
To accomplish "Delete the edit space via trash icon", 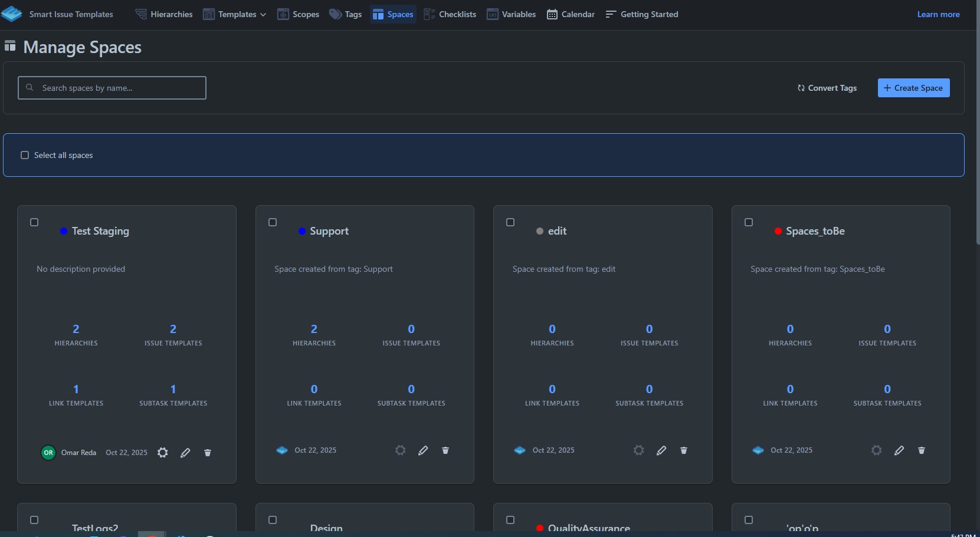I will point(683,450).
